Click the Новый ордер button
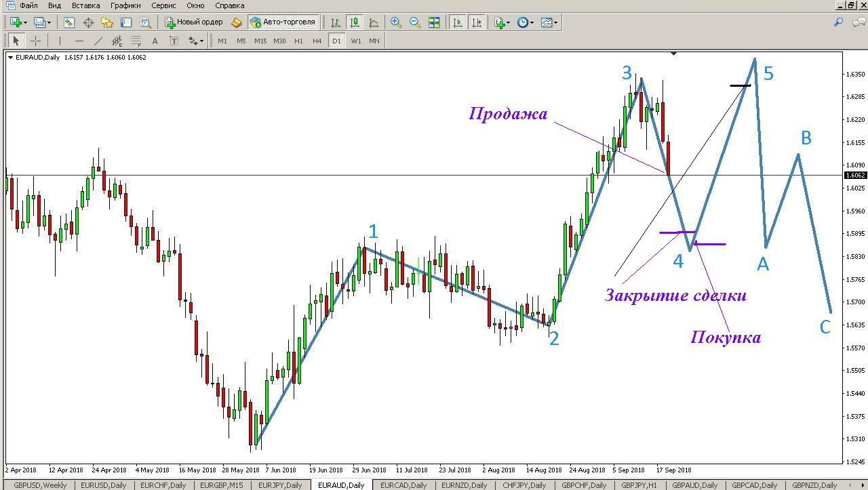This screenshot has height=490, width=868. [194, 22]
